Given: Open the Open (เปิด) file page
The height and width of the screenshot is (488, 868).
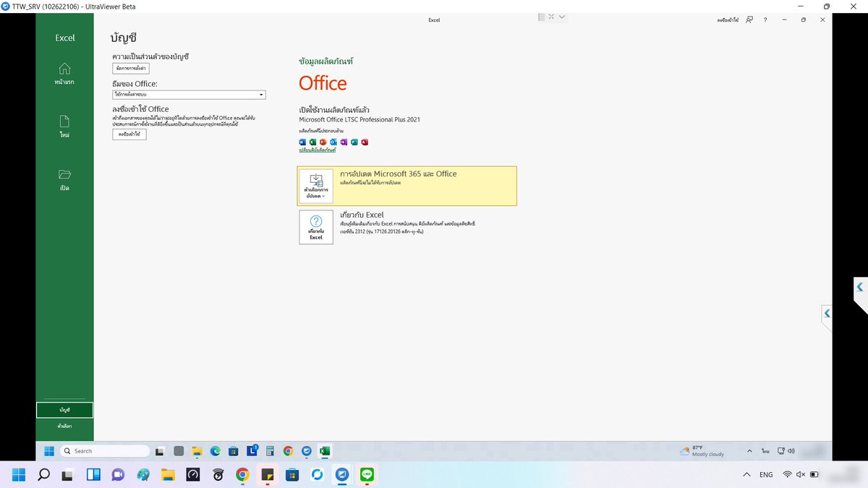Looking at the screenshot, I should (x=64, y=179).
